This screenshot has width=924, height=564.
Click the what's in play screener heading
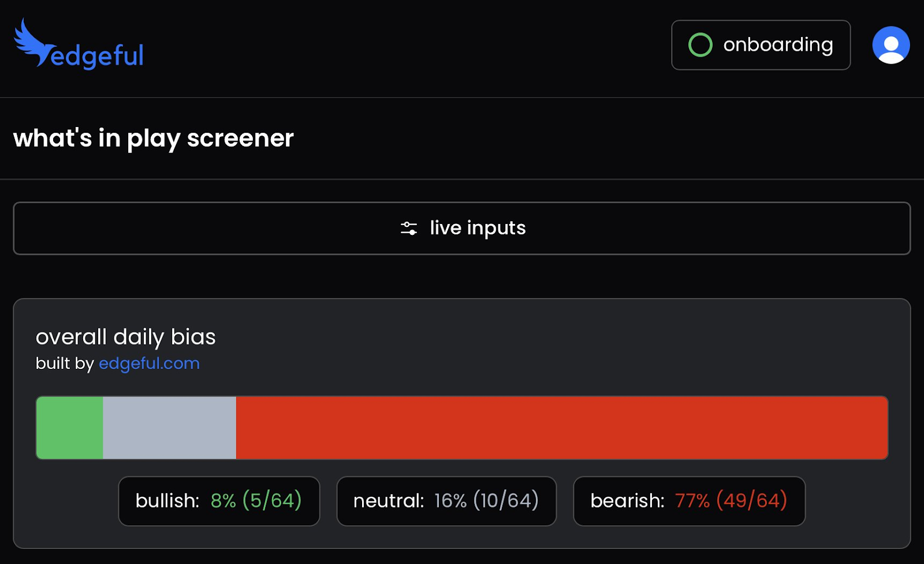(153, 139)
